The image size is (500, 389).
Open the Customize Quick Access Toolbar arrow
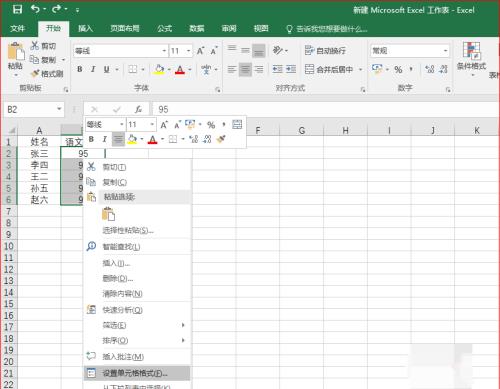coord(77,10)
